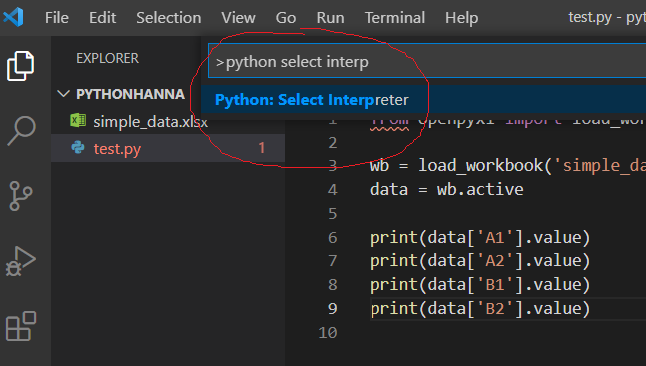The width and height of the screenshot is (646, 366).
Task: Open the Source Control view icon
Action: coord(21,196)
